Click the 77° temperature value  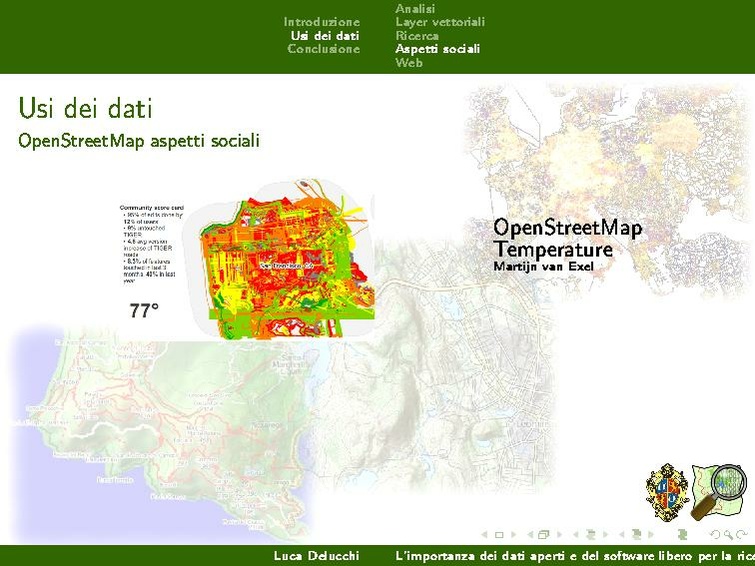(144, 311)
